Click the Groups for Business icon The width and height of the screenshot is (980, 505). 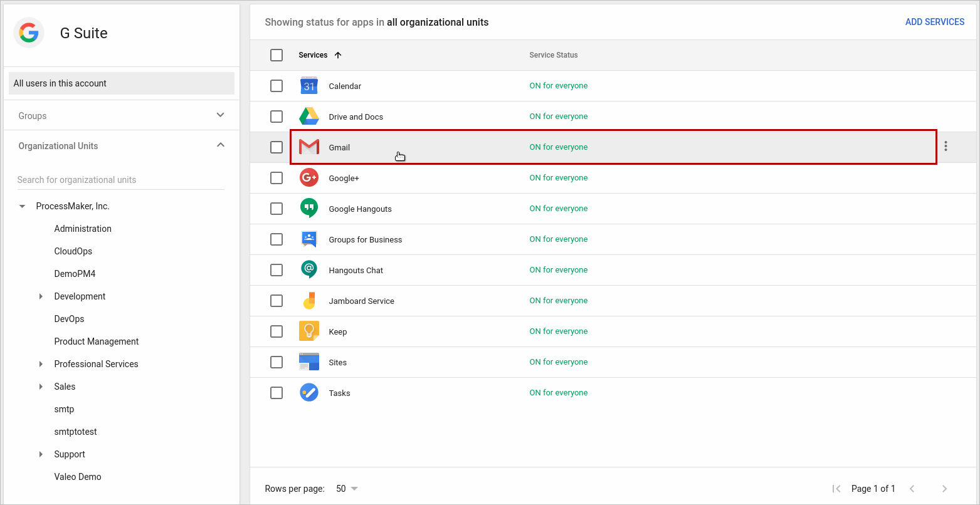pyautogui.click(x=309, y=239)
